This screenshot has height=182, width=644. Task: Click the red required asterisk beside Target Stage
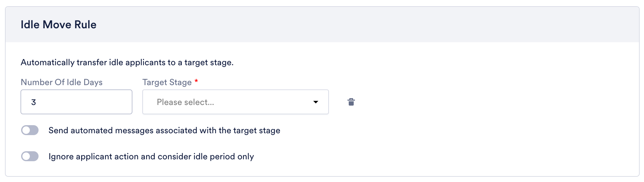[x=196, y=81]
